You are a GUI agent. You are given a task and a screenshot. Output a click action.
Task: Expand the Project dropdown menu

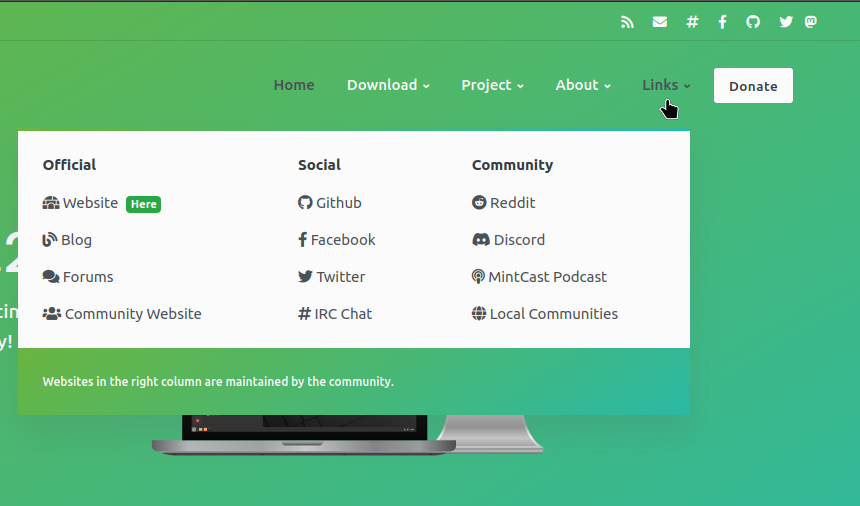pos(492,85)
